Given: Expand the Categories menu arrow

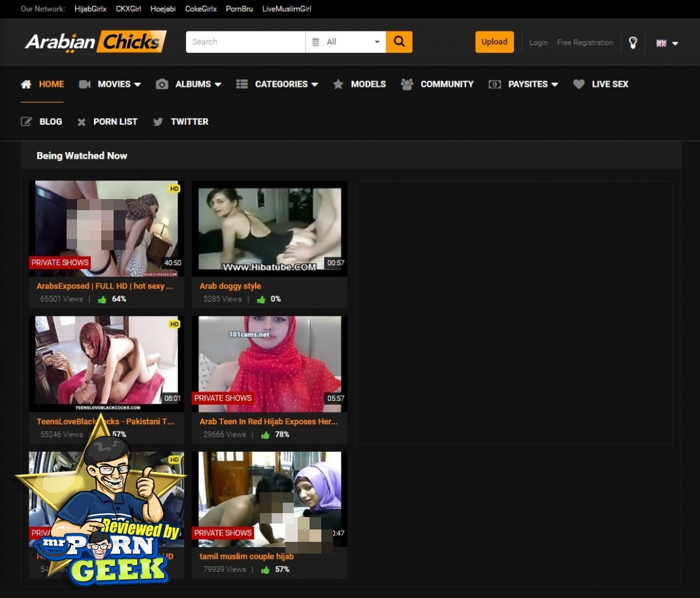Looking at the screenshot, I should click(315, 84).
